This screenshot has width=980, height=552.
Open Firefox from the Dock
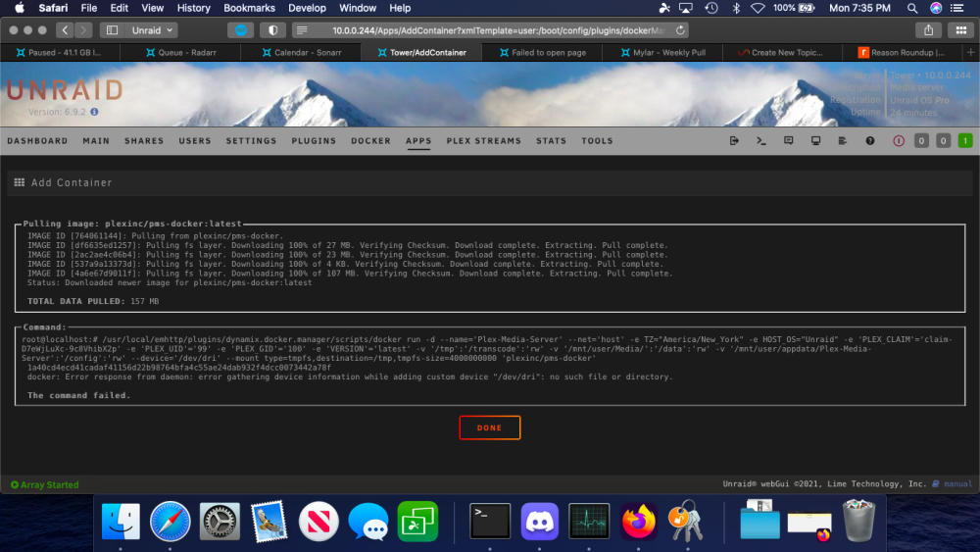638,521
